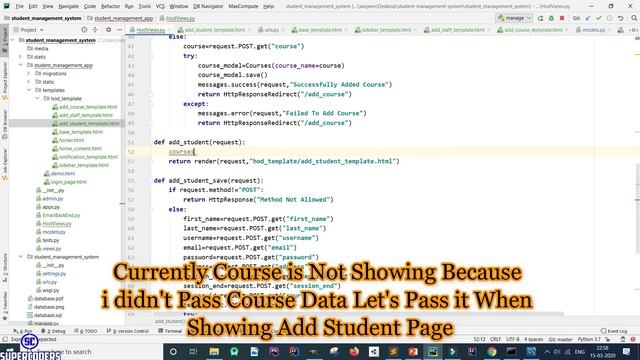
Task: Click locate-file target icon in Project panel
Action: tap(84, 30)
